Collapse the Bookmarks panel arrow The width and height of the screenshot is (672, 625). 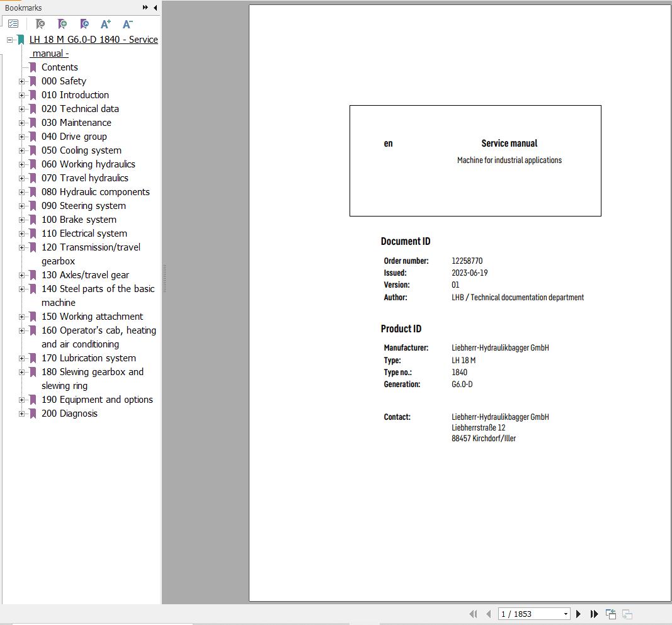(x=155, y=8)
